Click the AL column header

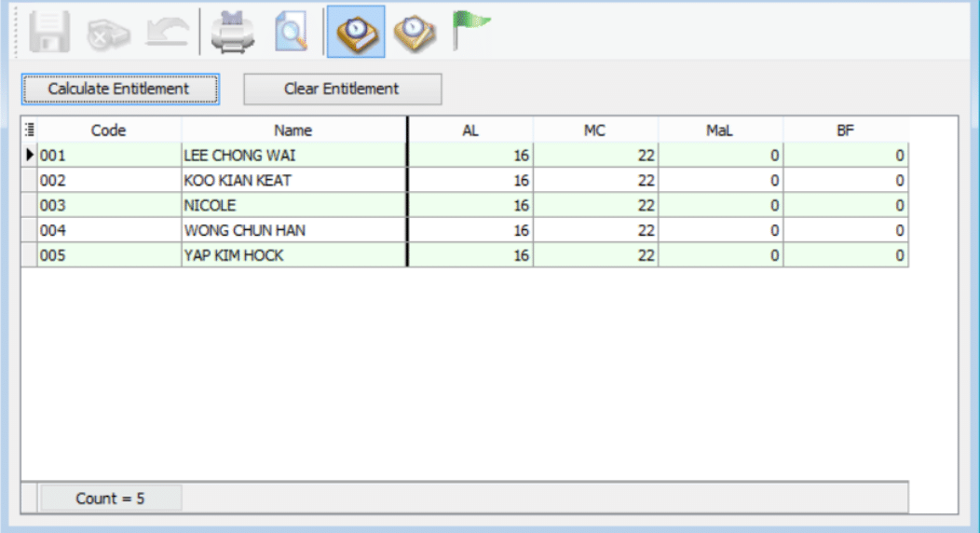pyautogui.click(x=470, y=130)
